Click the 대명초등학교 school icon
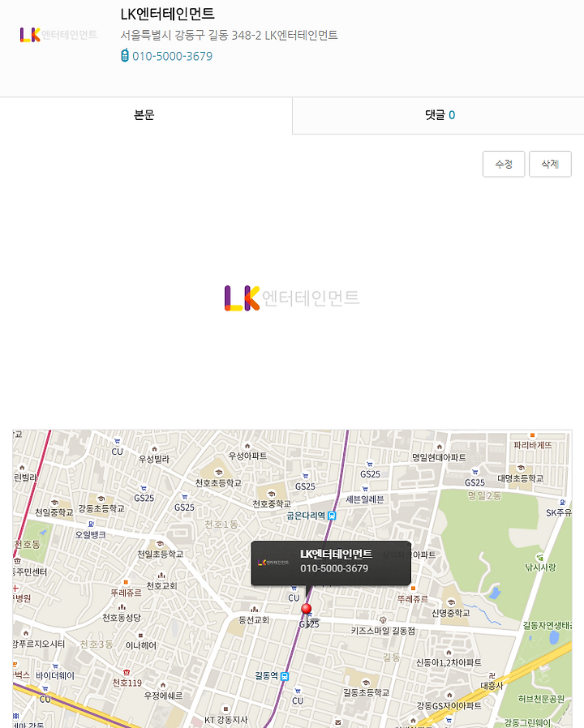584x728 pixels. (521, 468)
